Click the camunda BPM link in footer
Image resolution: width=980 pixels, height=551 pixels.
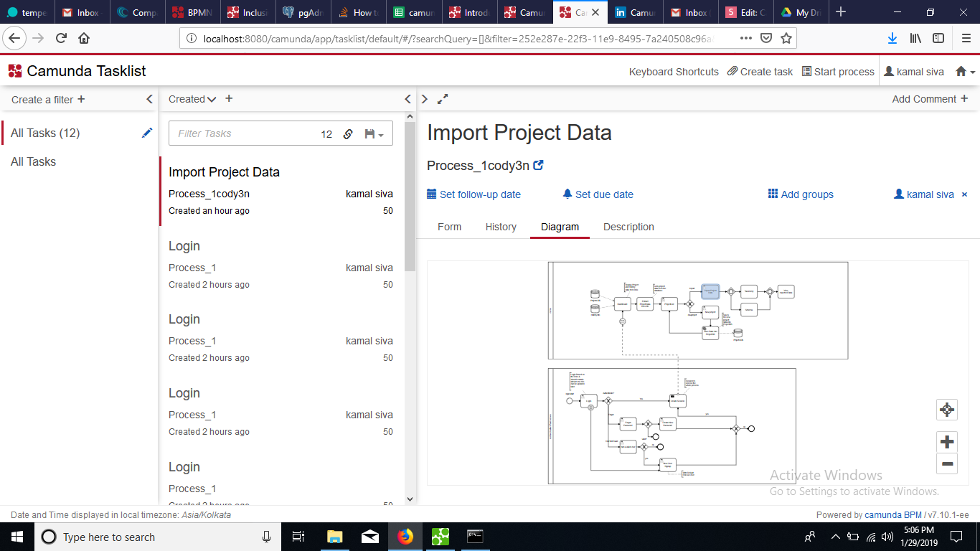(893, 515)
